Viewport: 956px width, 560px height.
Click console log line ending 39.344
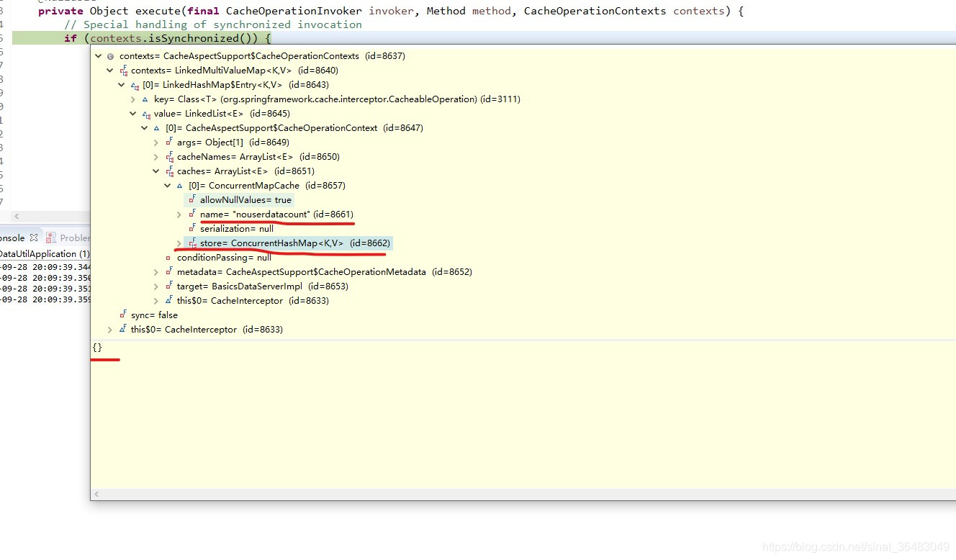coord(45,267)
